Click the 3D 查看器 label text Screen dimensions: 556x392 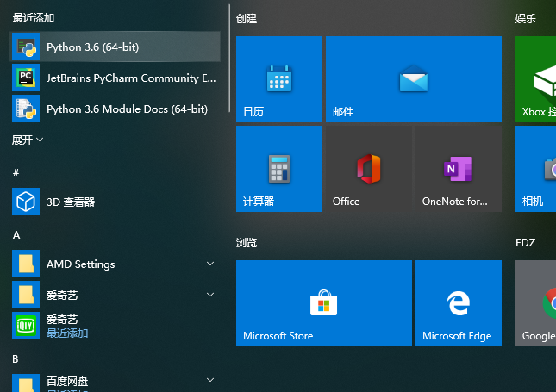pyautogui.click(x=71, y=202)
